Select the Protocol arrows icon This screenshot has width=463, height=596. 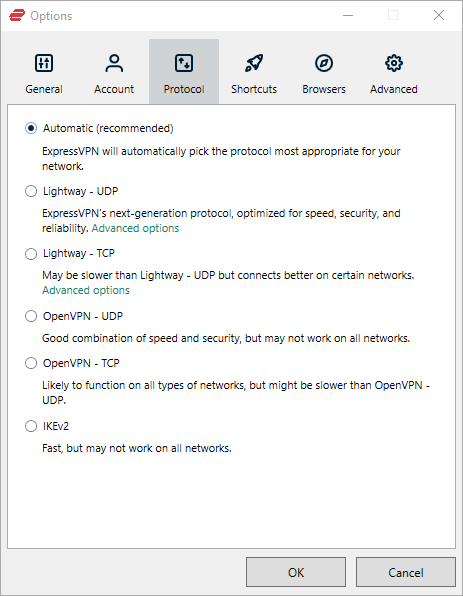tap(184, 63)
